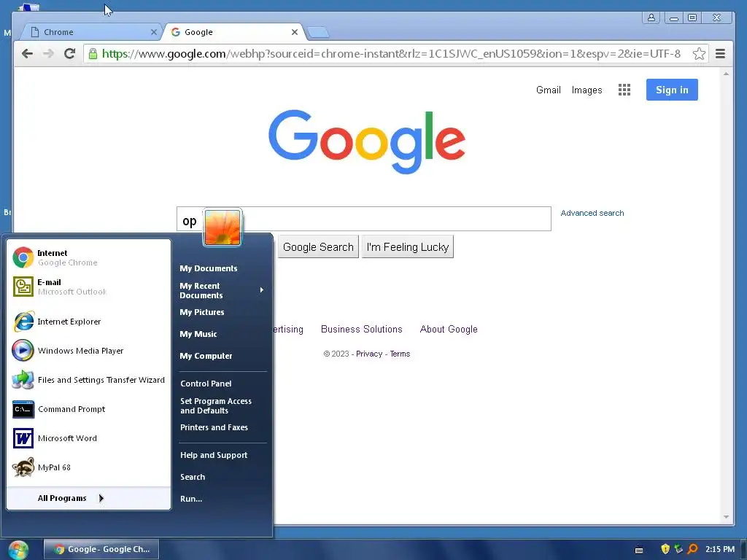This screenshot has width=747, height=560.
Task: Open Gmail link
Action: click(549, 90)
